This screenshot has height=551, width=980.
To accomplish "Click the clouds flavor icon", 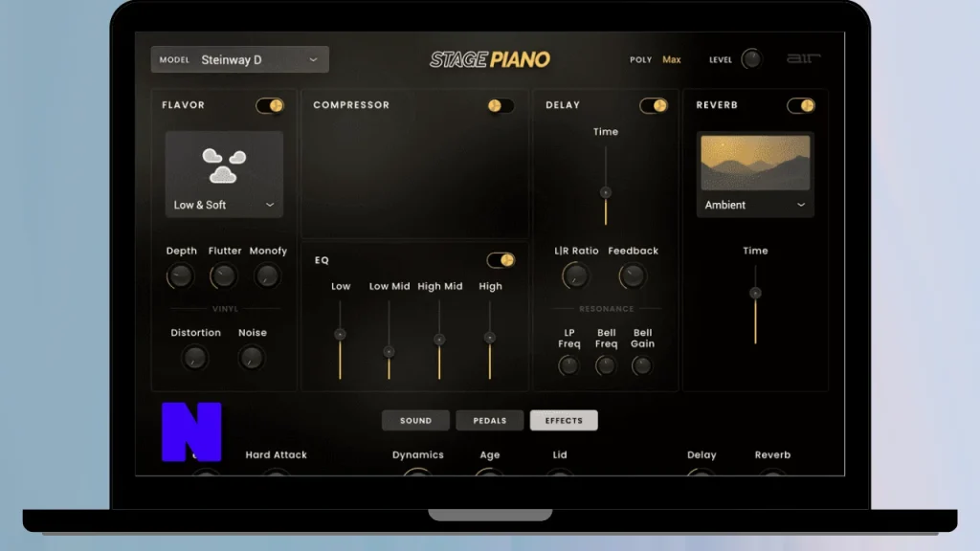I will (x=224, y=165).
